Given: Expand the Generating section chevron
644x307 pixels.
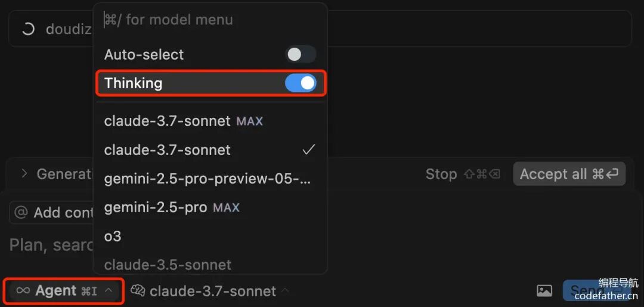Looking at the screenshot, I should 24,173.
